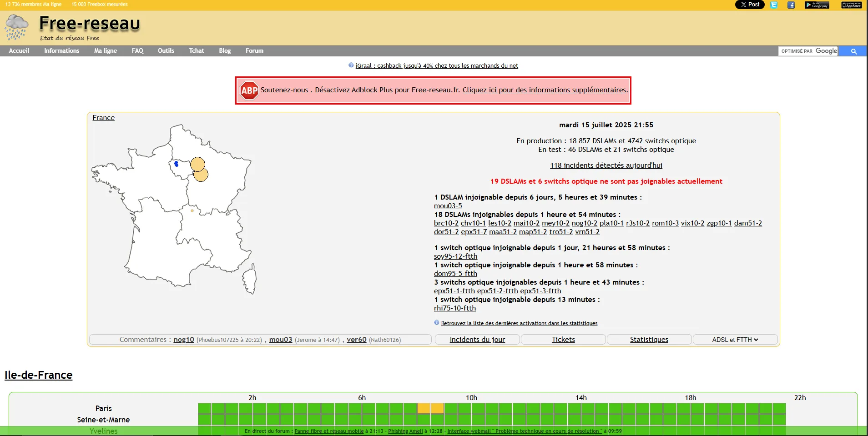Open latest activations statistics link

[x=519, y=323]
